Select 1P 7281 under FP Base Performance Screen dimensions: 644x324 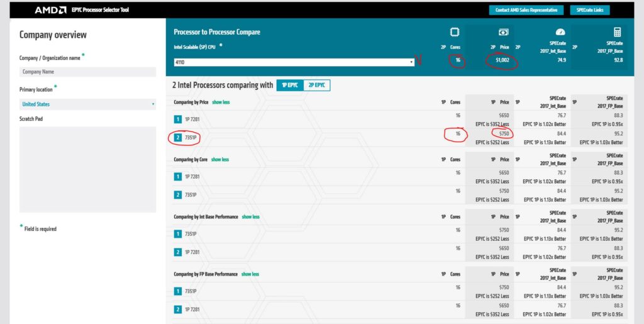tap(192, 310)
